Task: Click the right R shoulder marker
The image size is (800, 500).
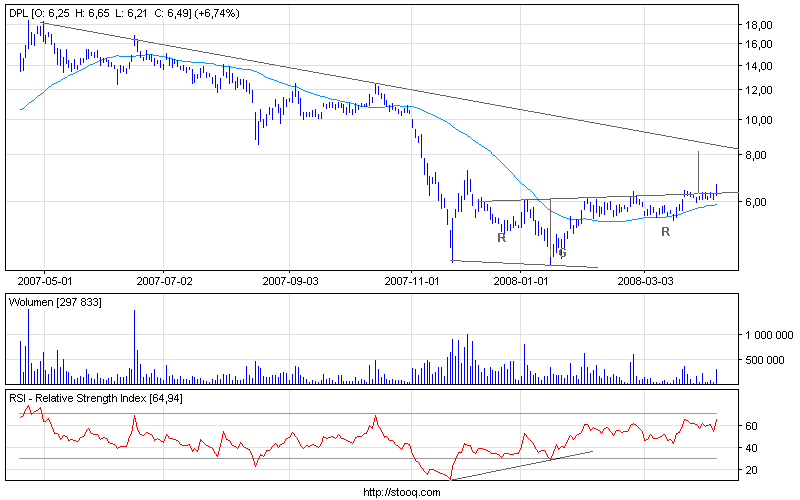Action: tap(665, 232)
